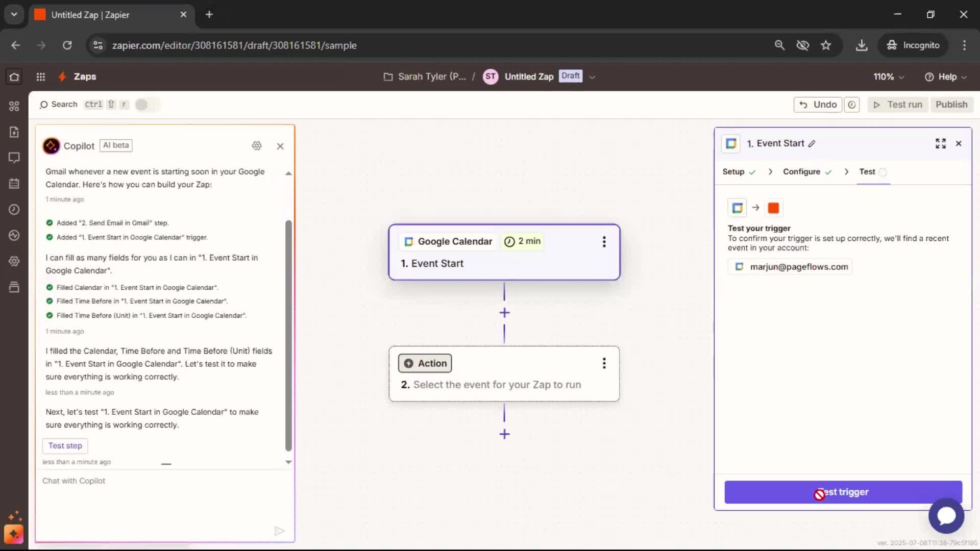This screenshot has height=551, width=980.
Task: Select the marjun@pageflows.com account chip
Action: pos(790,267)
